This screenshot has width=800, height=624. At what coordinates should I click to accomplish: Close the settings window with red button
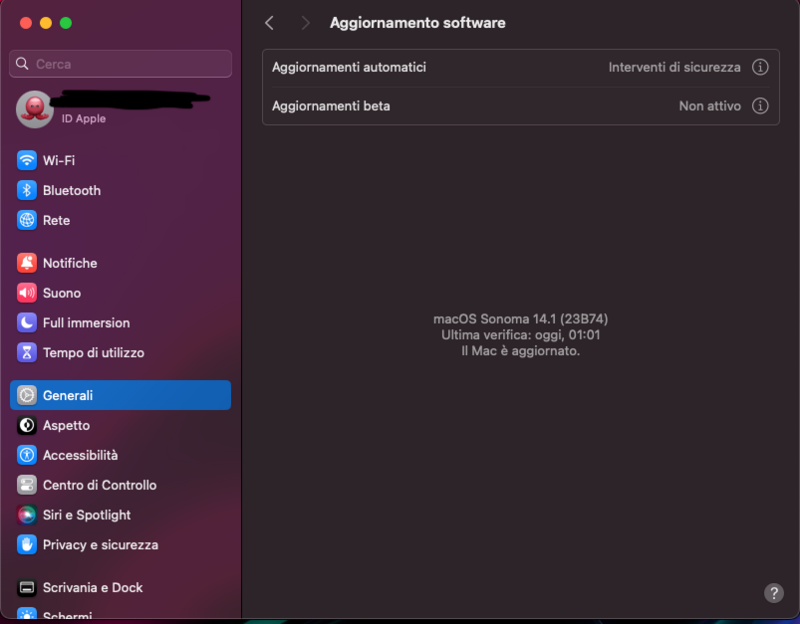[x=26, y=23]
